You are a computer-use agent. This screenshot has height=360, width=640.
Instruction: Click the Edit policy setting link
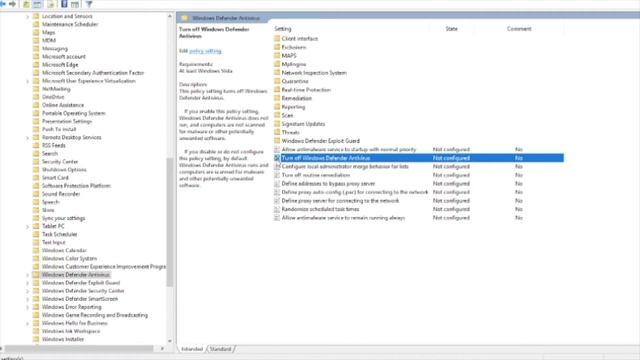tap(205, 51)
